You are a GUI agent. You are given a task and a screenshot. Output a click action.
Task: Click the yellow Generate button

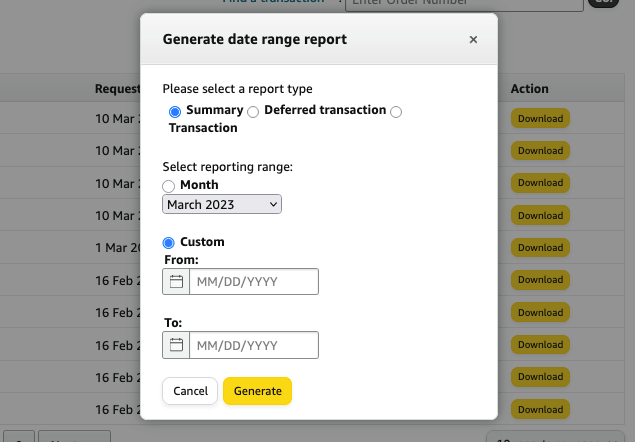[257, 391]
